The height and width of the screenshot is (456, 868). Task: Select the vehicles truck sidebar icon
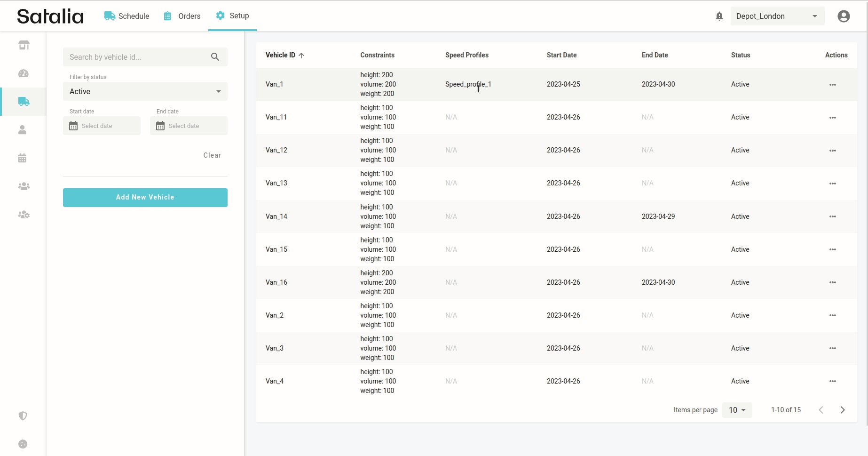click(24, 102)
